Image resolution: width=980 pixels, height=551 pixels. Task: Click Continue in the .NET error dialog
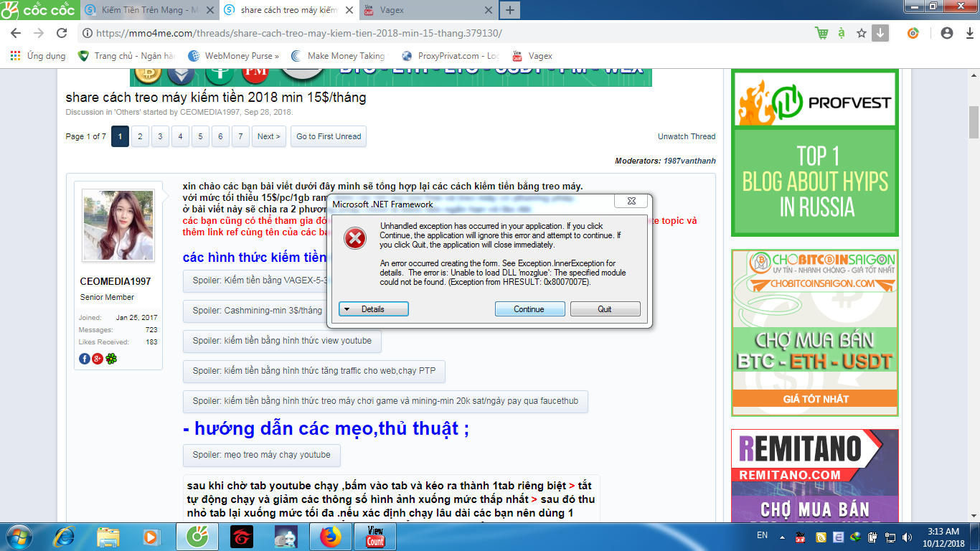(529, 309)
